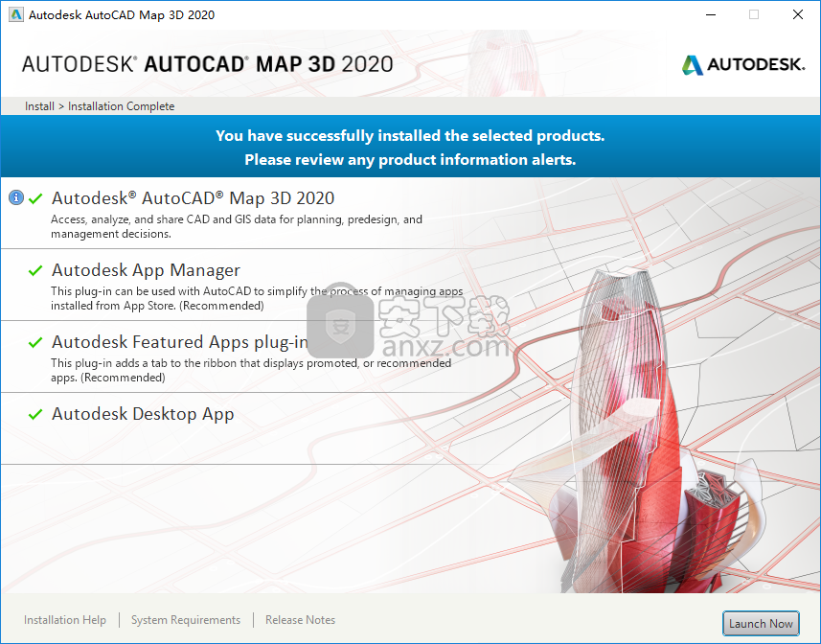Click the App Manager plug-in description text
Image resolution: width=821 pixels, height=644 pixels.
(x=257, y=298)
